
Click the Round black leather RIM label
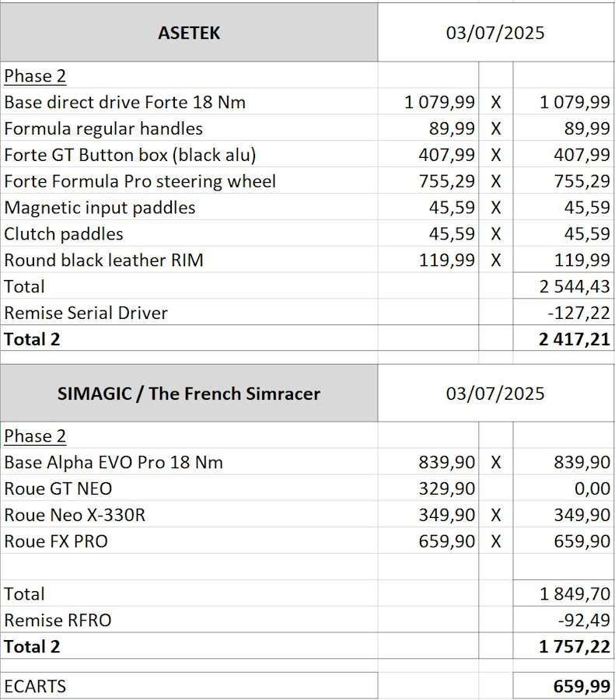189,261
